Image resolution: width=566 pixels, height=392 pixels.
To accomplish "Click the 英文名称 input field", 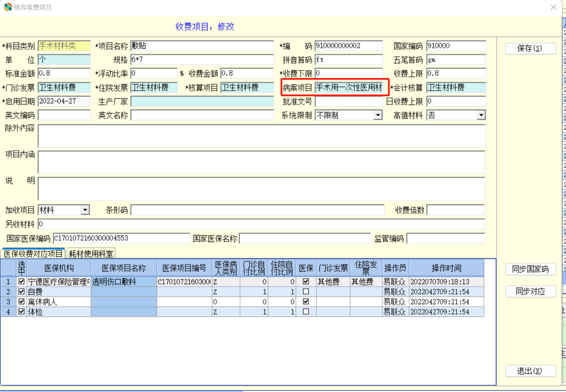I will click(x=202, y=115).
